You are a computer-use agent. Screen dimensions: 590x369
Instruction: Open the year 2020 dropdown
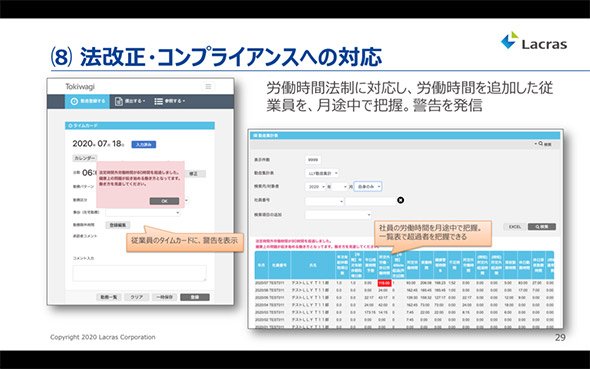tap(315, 187)
